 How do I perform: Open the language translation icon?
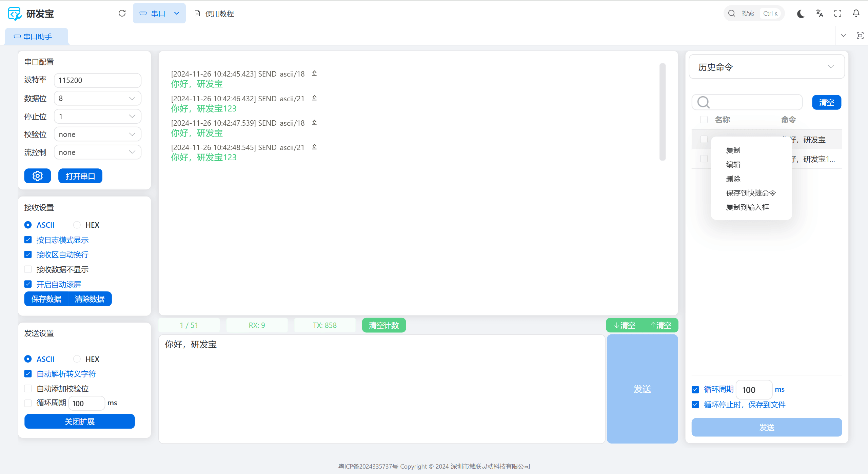pyautogui.click(x=820, y=14)
